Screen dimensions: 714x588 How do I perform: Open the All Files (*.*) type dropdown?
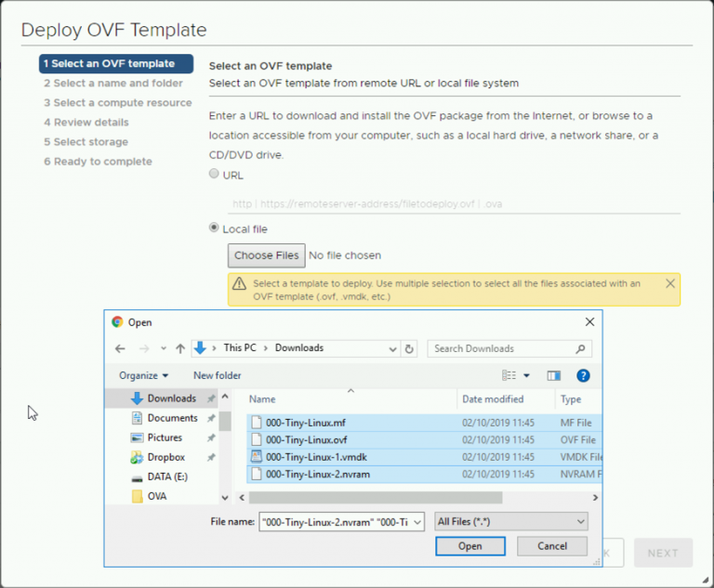click(511, 521)
